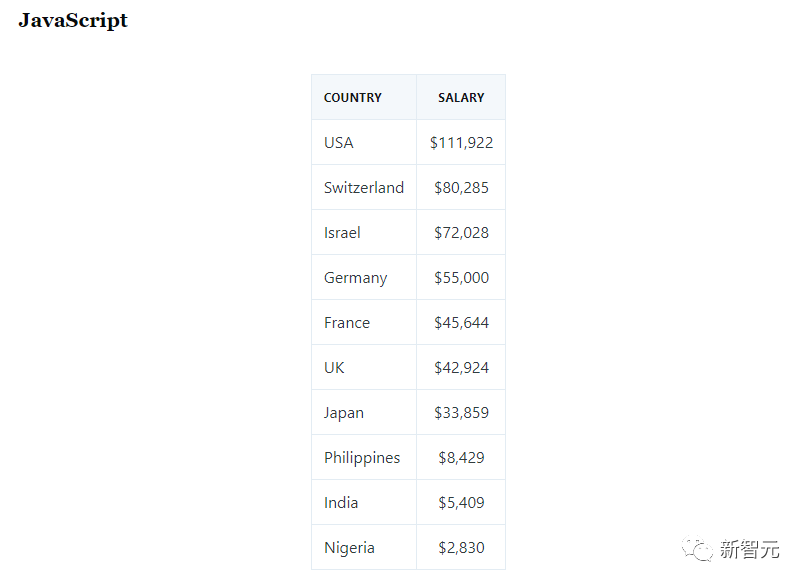805x584 pixels.
Task: Click the $5,409 salary for India
Action: point(461,503)
